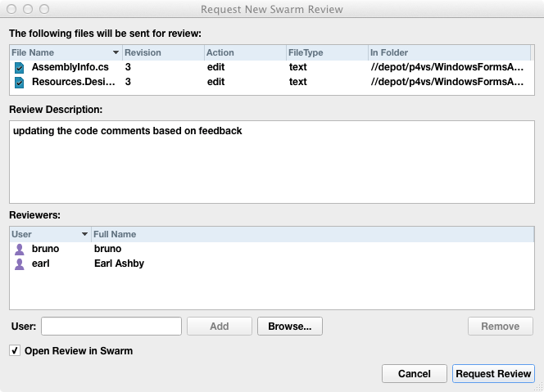Click Resources.Desi... folder path cell
The height and width of the screenshot is (392, 544).
447,82
